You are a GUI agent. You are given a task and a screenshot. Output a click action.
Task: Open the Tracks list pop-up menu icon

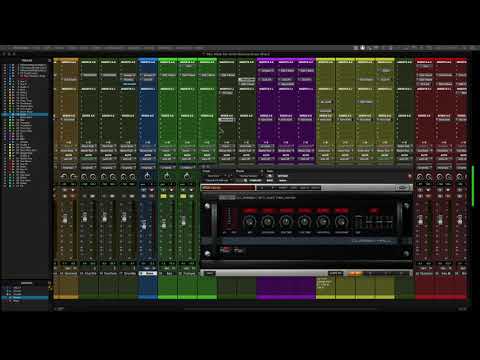coord(50,60)
